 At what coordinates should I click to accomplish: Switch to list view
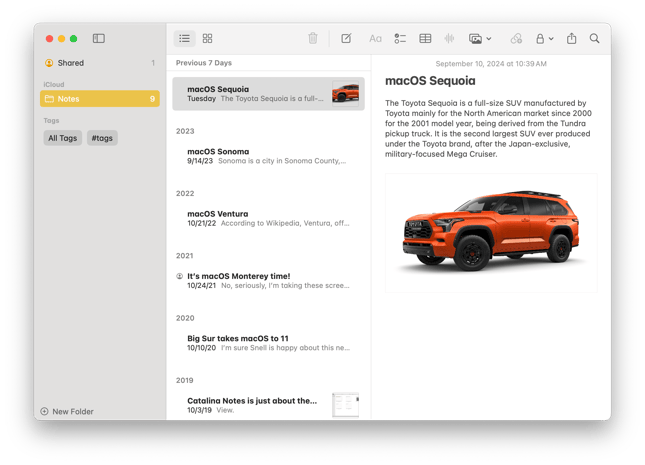coord(184,39)
